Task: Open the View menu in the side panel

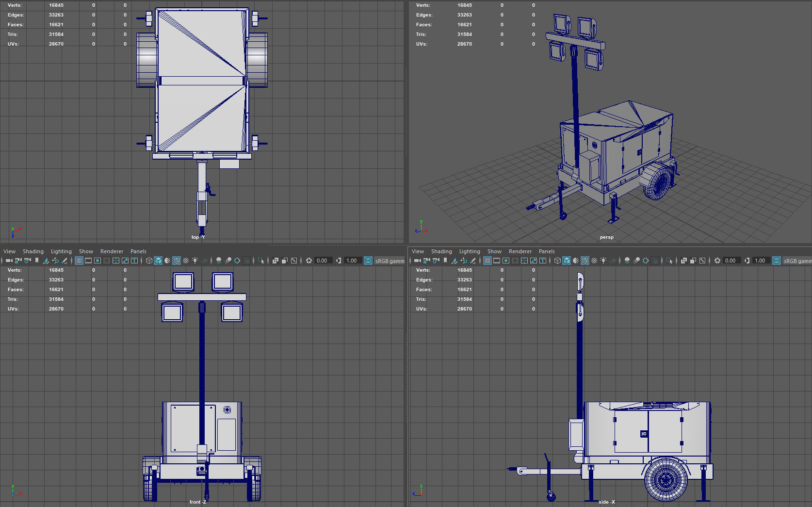Action: tap(418, 251)
